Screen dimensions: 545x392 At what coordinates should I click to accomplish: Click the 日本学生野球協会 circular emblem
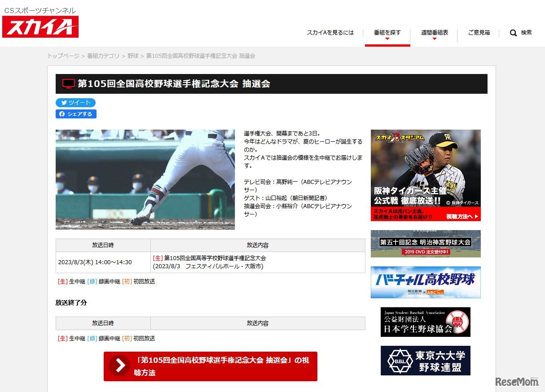tap(456, 321)
